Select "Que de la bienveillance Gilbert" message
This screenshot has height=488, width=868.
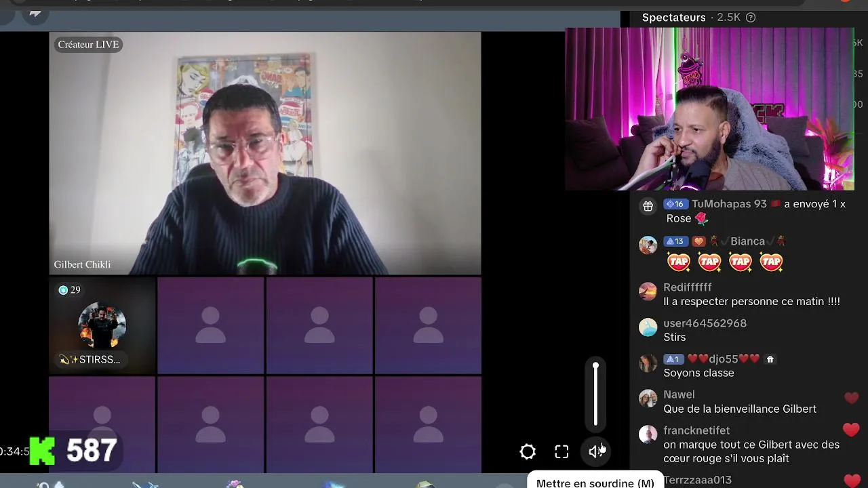coord(740,409)
